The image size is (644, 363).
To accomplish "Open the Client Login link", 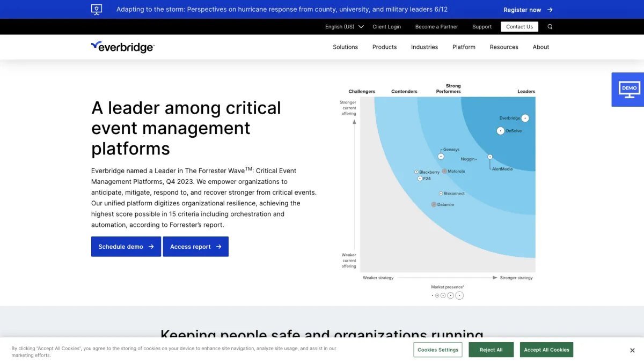I will point(387,27).
